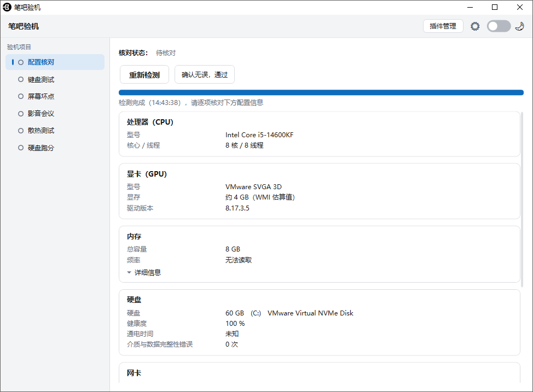This screenshot has width=533, height=392.
Task: Click the 0 次 integrity error count
Action: click(231, 344)
